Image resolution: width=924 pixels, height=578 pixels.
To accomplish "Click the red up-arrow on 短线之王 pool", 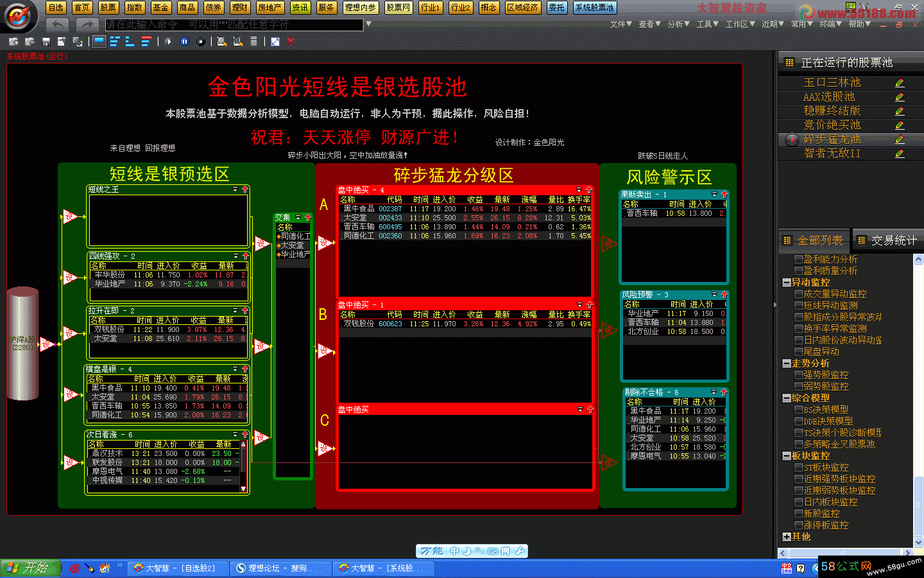I will pyautogui.click(x=245, y=189).
